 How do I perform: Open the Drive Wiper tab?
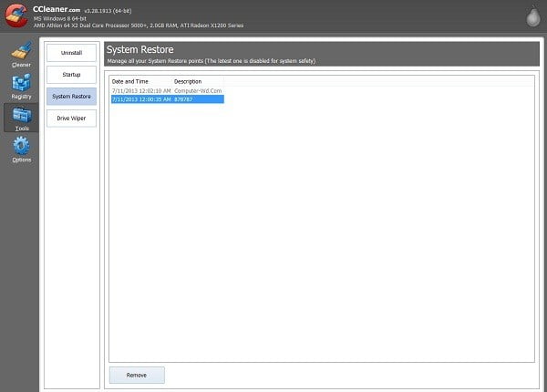(x=71, y=119)
